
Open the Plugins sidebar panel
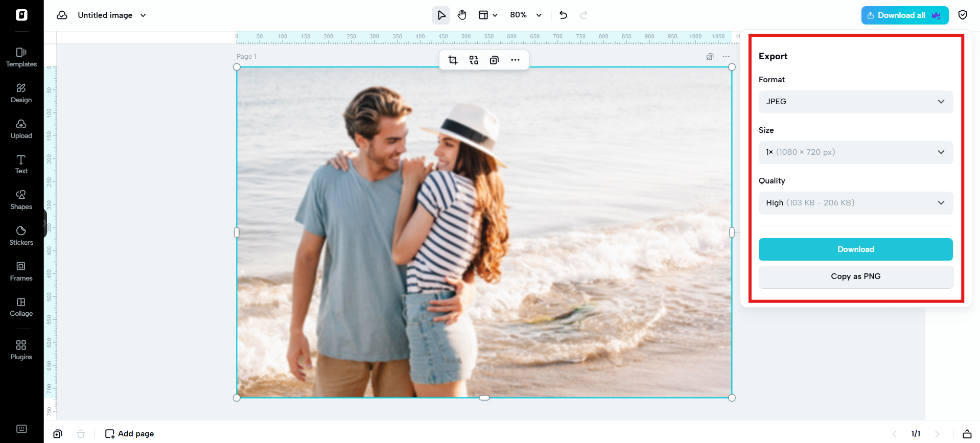(x=21, y=350)
